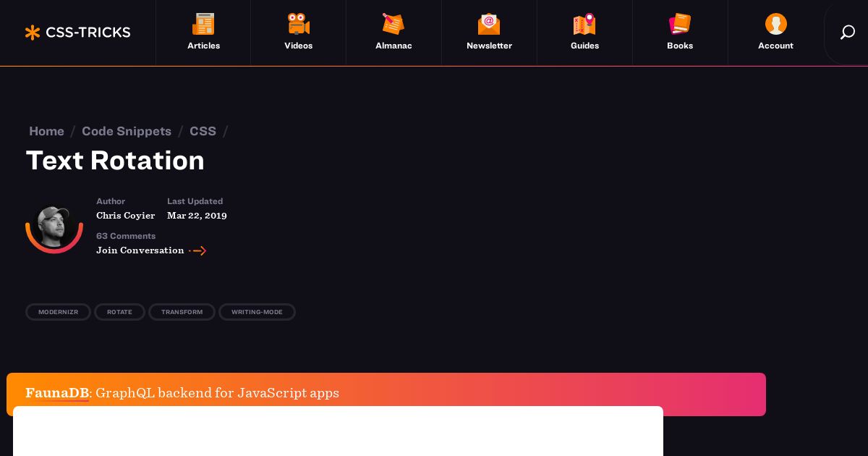
Task: Click the 63 Comments text
Action: tap(126, 236)
